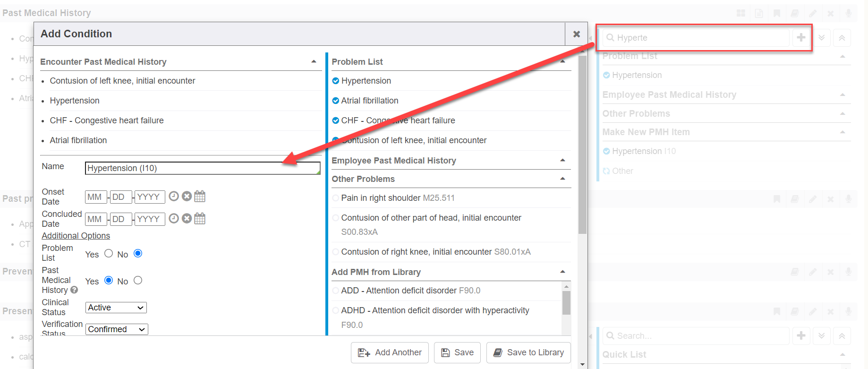Select Pain in right shoulder option
The height and width of the screenshot is (369, 868).
point(336,198)
